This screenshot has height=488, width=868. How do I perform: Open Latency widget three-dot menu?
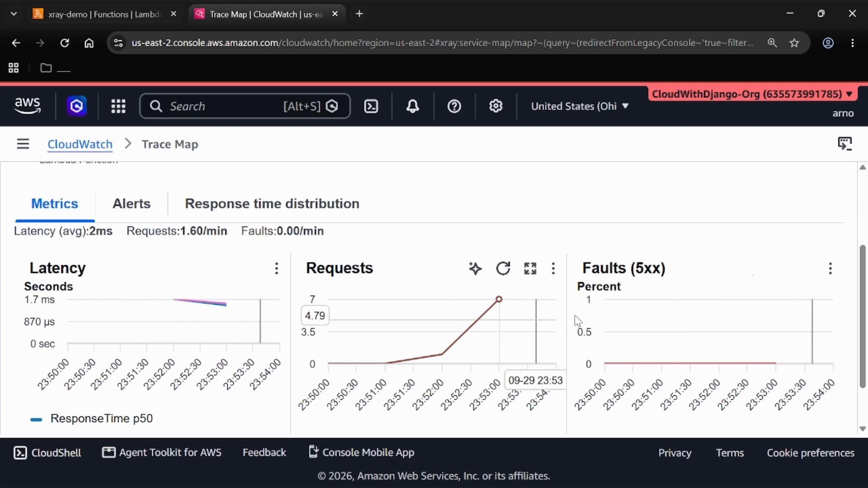point(277,268)
